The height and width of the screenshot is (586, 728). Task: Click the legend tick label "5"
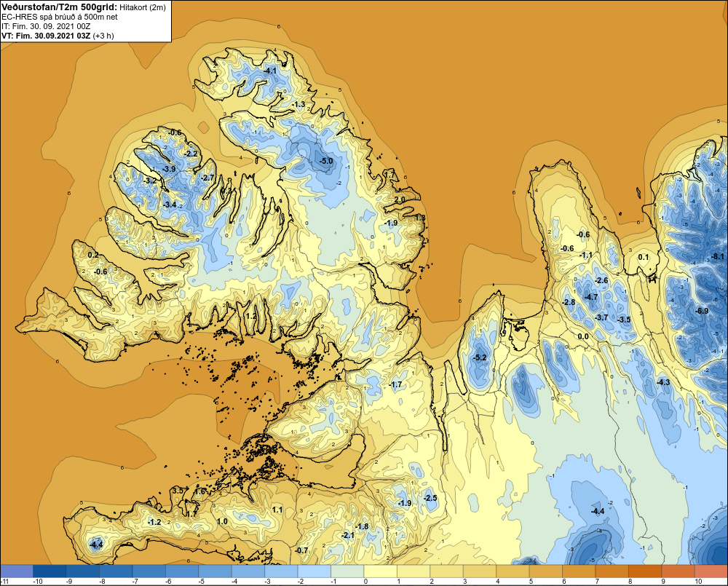531,582
